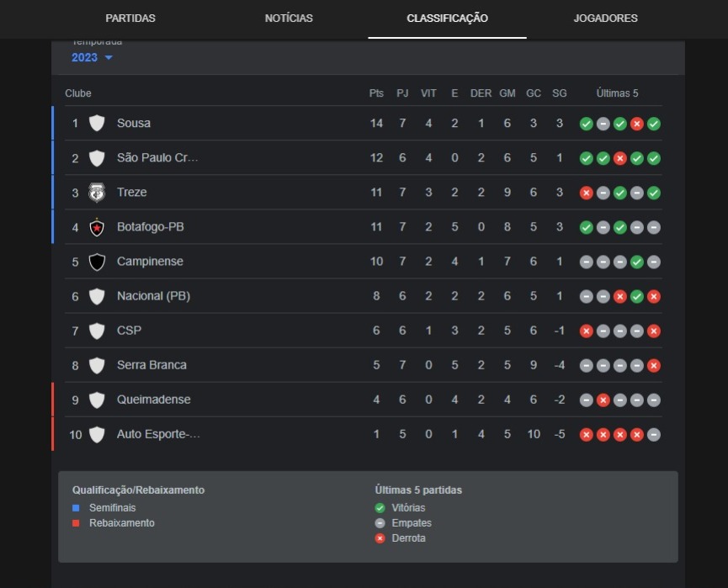Click the Sousa placeholder shield icon
This screenshot has height=588, width=728.
pos(97,124)
